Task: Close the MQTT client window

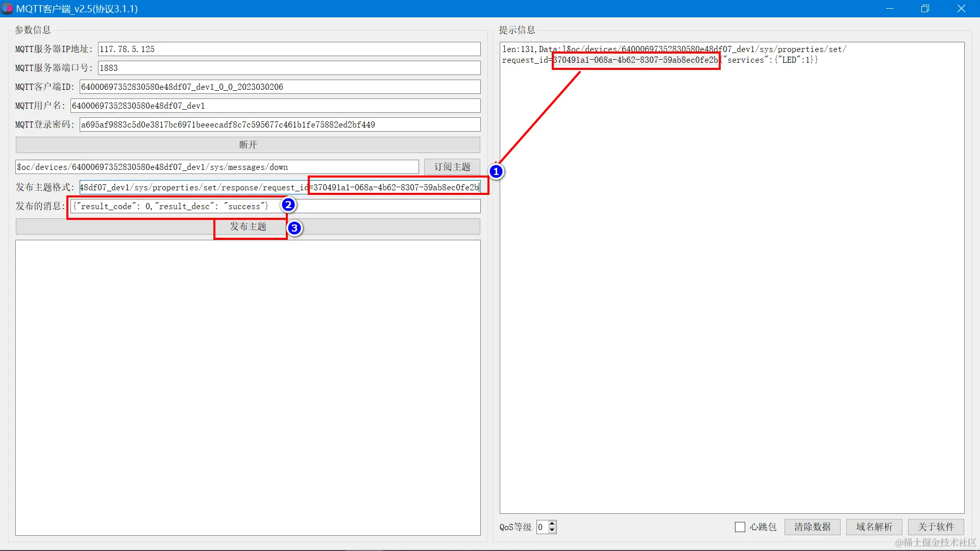Action: coord(961,9)
